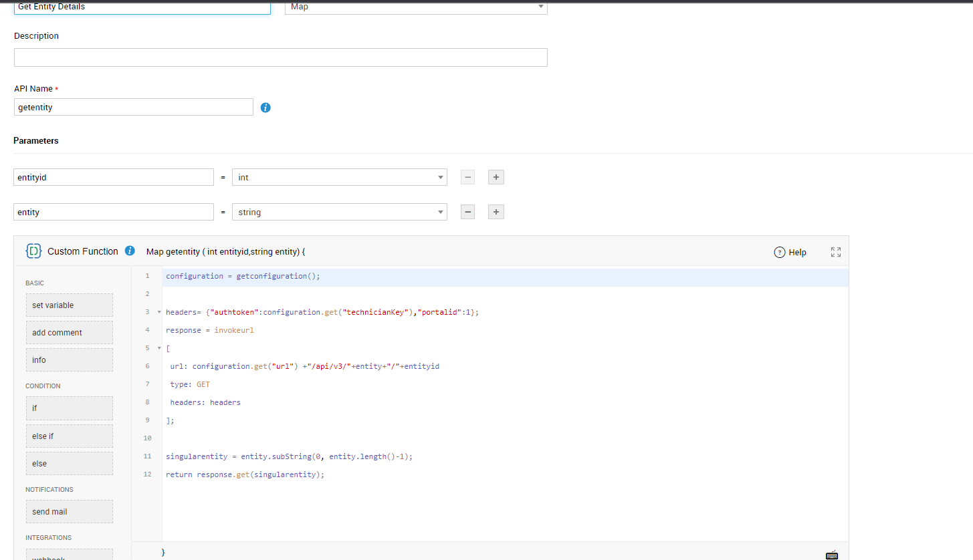
Task: Open the string type dropdown
Action: coord(339,212)
